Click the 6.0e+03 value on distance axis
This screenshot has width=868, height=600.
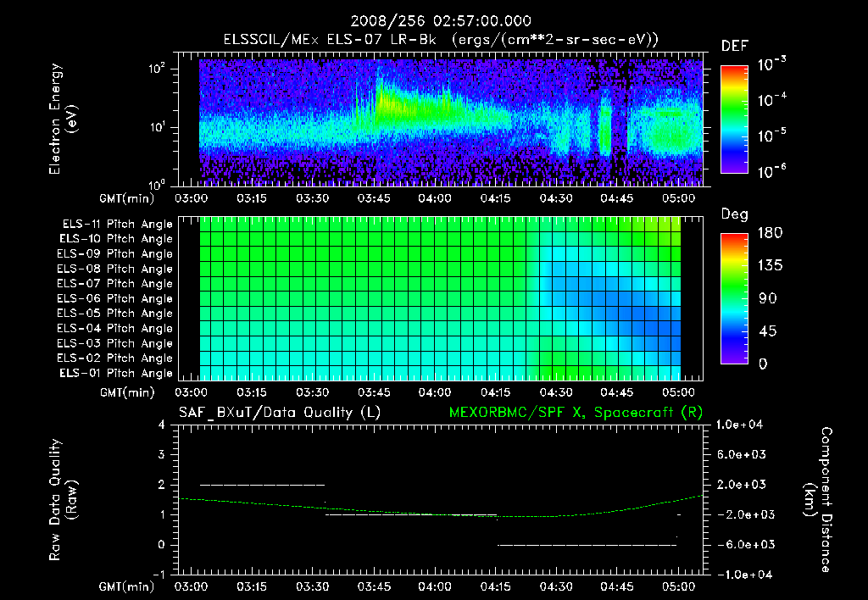pos(741,454)
